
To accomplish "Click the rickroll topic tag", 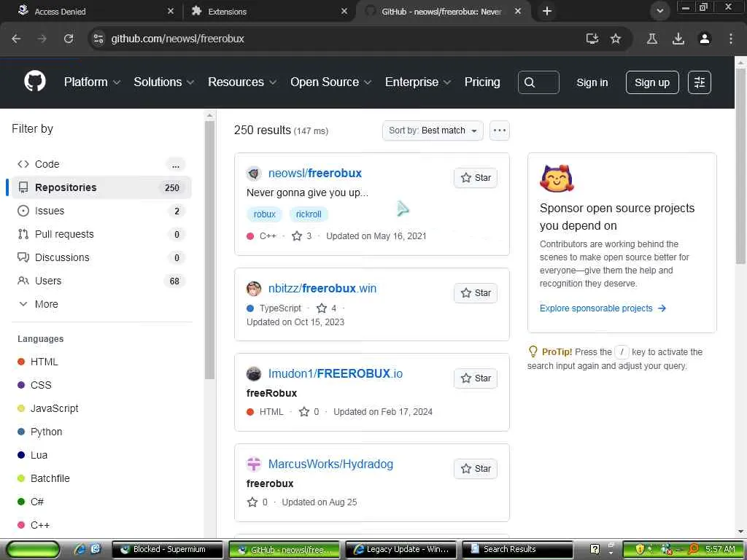I will [x=309, y=214].
